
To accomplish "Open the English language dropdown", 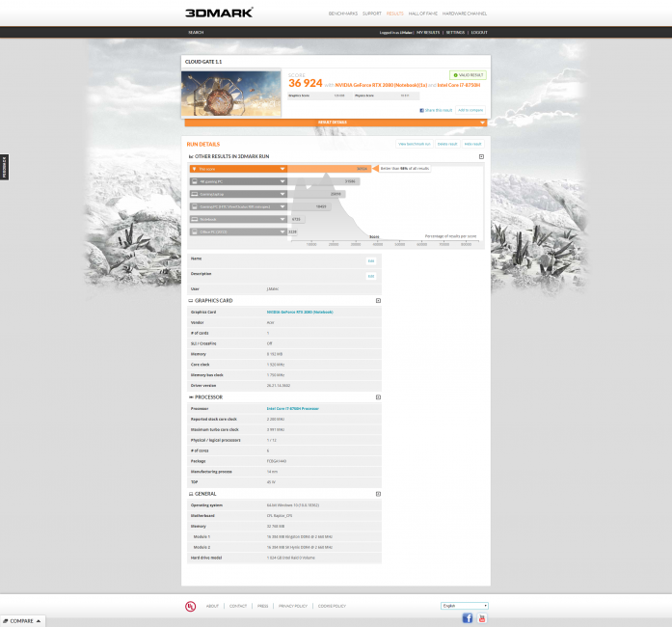I will click(x=465, y=606).
